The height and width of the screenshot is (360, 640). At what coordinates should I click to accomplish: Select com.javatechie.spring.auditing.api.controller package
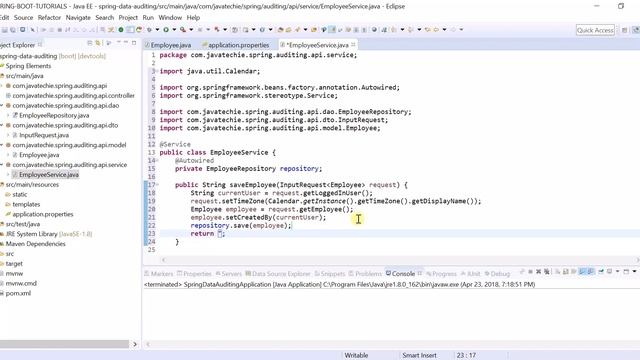[73, 96]
